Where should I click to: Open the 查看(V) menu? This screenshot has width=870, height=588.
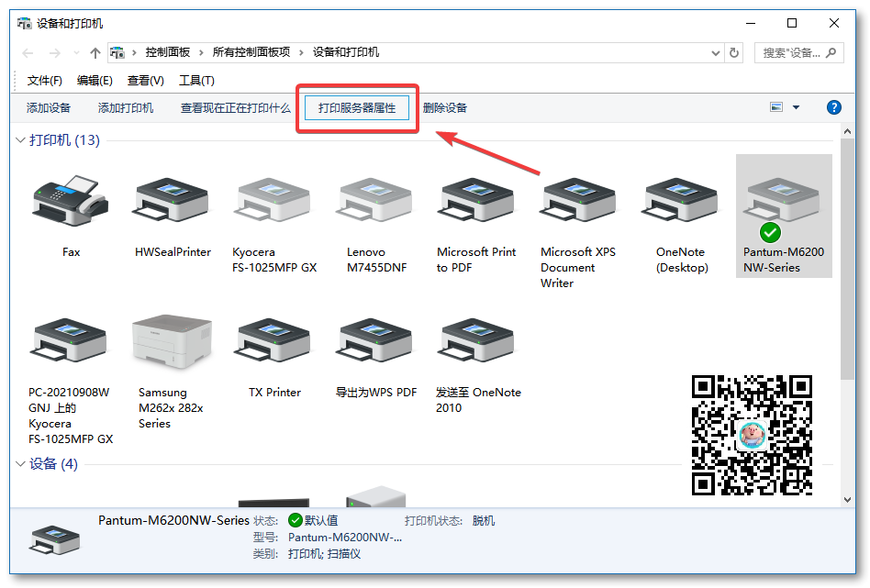(x=145, y=80)
